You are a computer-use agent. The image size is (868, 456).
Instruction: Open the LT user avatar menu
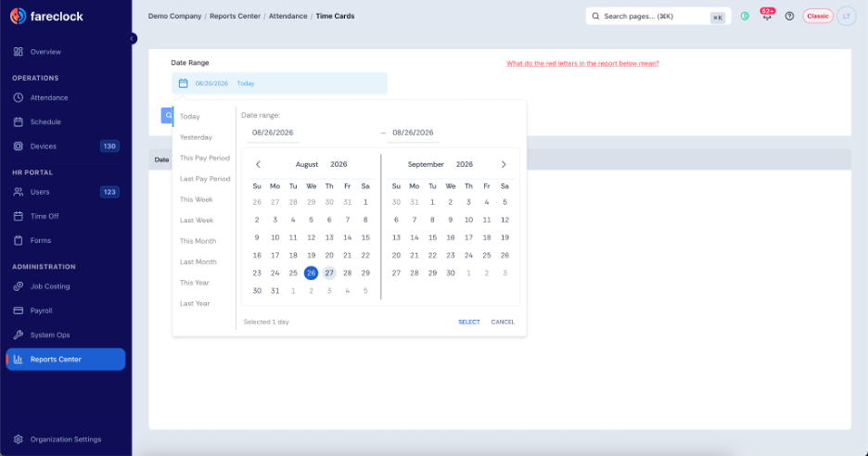click(x=847, y=16)
